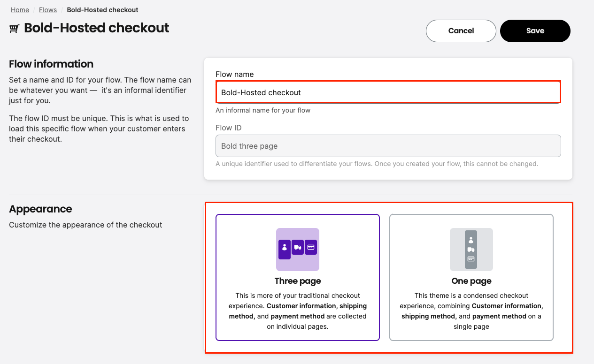Click the payment card icon in Three page preview
The height and width of the screenshot is (364, 594).
point(311,247)
